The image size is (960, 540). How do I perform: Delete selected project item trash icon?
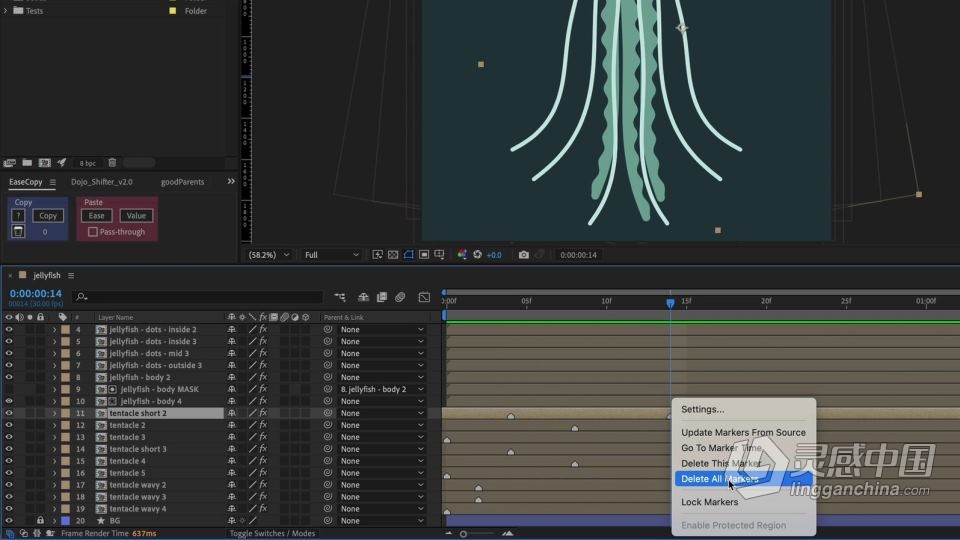coord(112,163)
